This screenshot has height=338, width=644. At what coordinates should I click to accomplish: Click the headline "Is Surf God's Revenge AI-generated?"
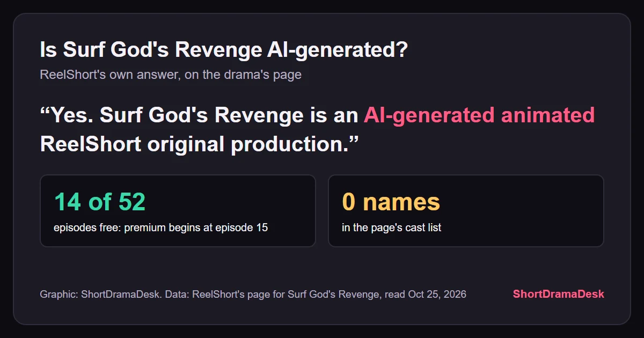click(x=224, y=50)
